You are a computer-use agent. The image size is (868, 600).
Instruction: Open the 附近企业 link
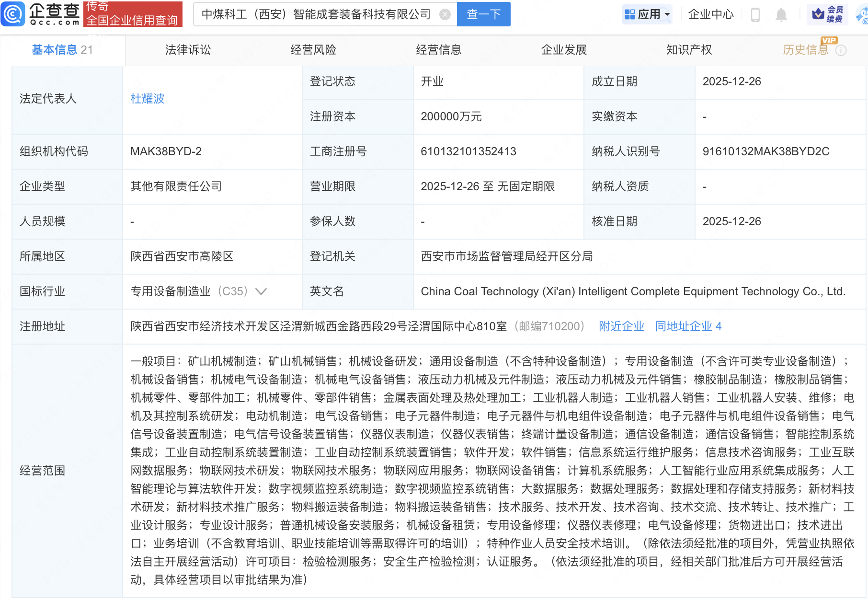click(621, 326)
